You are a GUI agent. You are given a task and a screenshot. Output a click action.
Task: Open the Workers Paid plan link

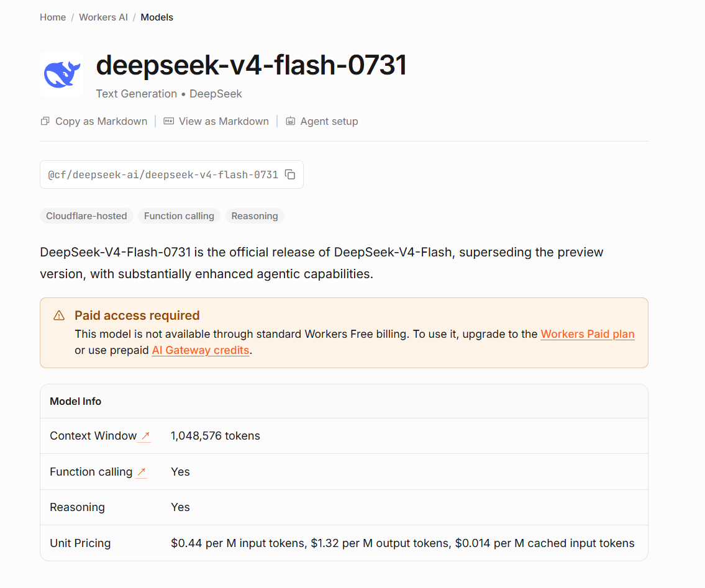click(x=587, y=334)
